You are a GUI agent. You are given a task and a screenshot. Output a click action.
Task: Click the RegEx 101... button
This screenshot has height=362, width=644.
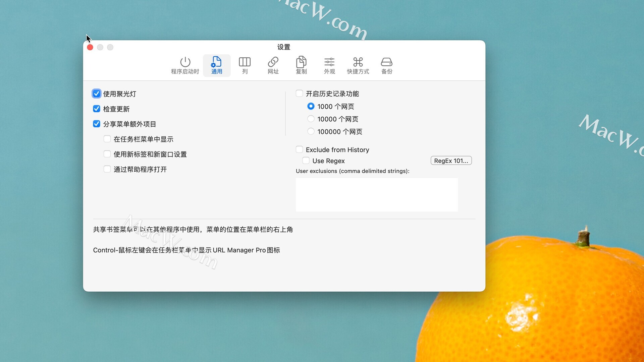451,161
